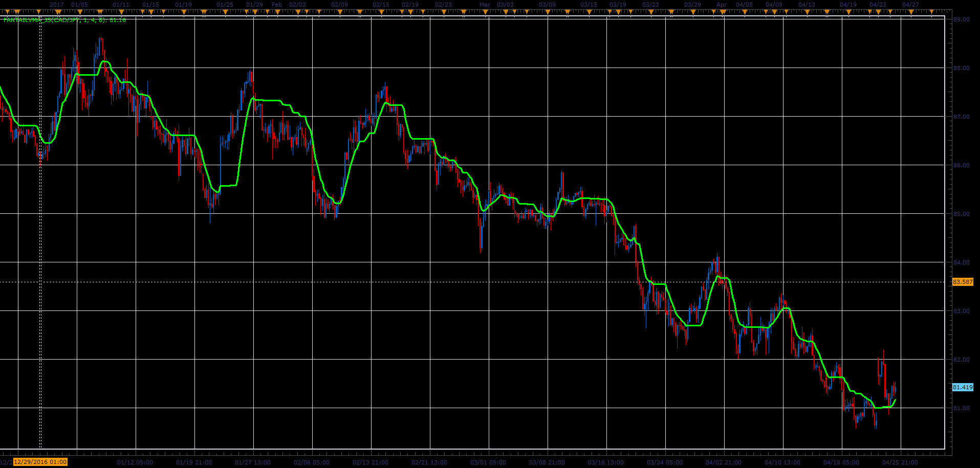Select the FANTAILVMA_JS(CAD/JPY) indicator label
This screenshot has height=468, width=980.
coord(64,20)
